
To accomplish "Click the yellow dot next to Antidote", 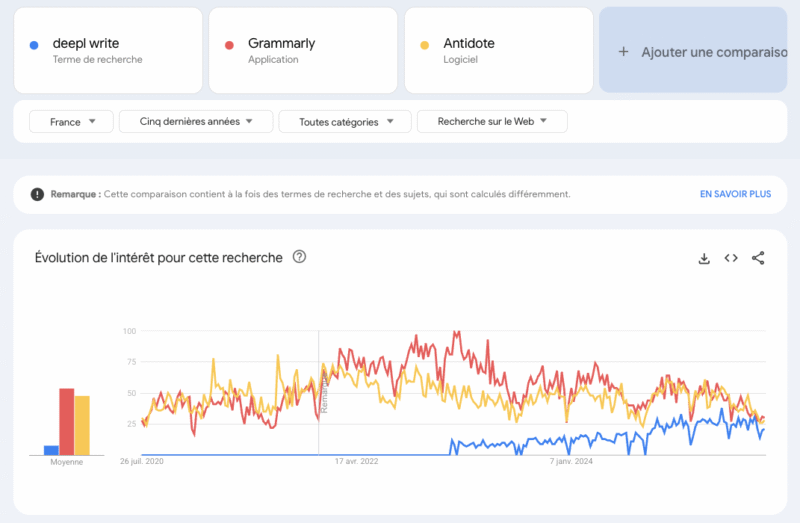I will click(x=424, y=45).
